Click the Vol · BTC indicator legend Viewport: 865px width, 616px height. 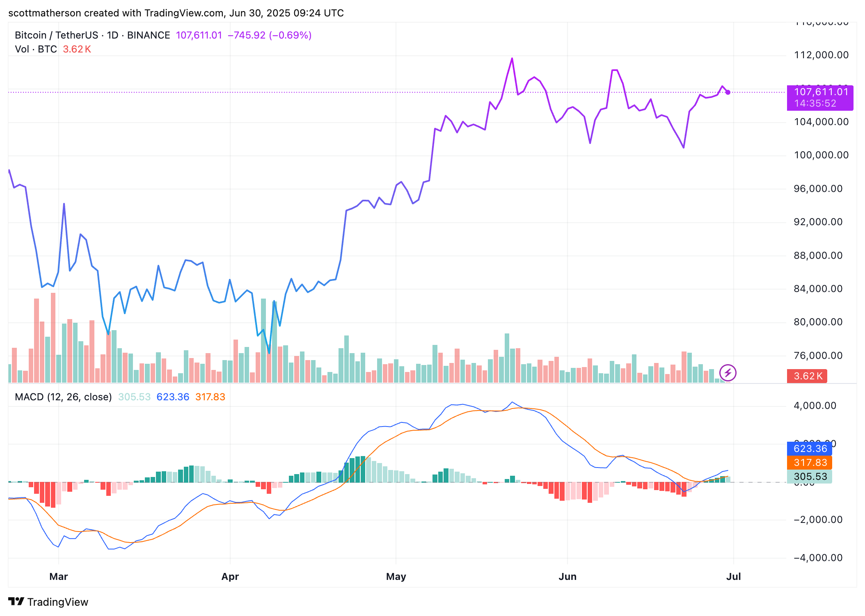coord(36,49)
